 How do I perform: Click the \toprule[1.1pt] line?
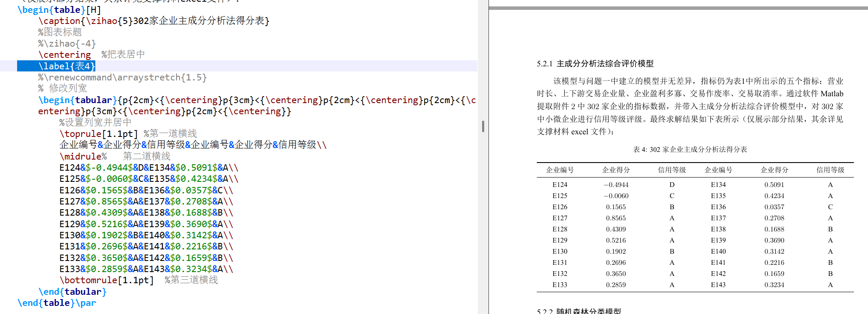click(x=99, y=134)
